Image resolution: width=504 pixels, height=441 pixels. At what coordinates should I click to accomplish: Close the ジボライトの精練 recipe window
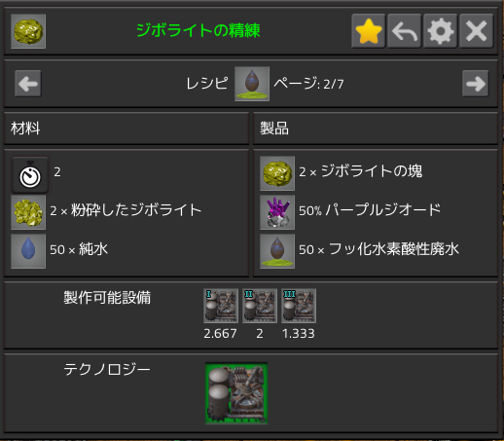coord(477,31)
